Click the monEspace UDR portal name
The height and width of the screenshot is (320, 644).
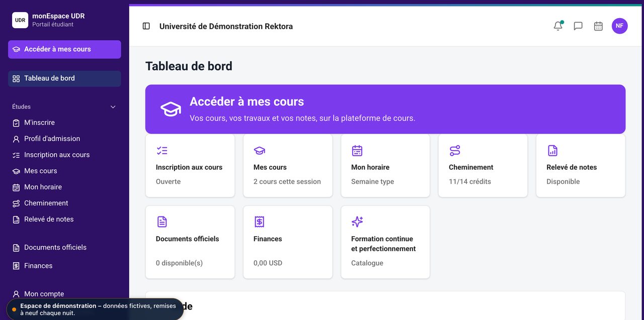(58, 16)
